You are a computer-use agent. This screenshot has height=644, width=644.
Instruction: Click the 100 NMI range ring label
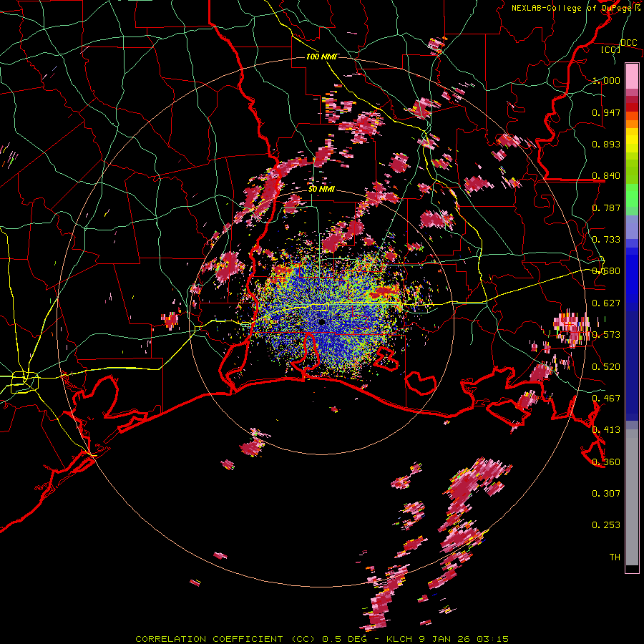(x=321, y=57)
